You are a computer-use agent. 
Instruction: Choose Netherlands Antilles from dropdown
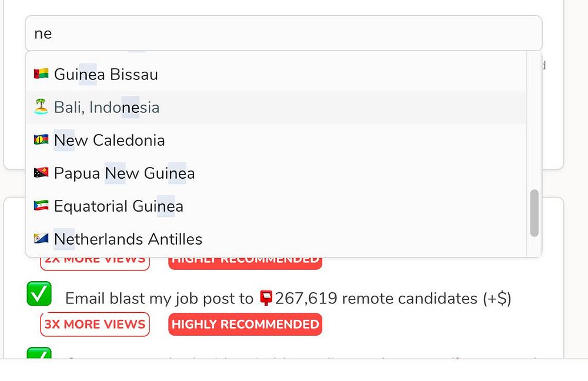[x=276, y=239]
